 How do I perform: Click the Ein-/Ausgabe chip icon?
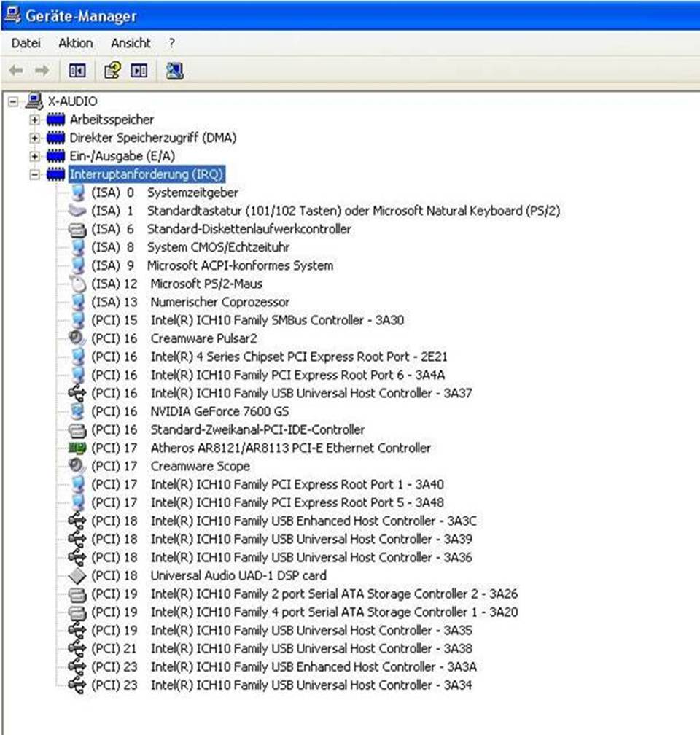[x=55, y=156]
